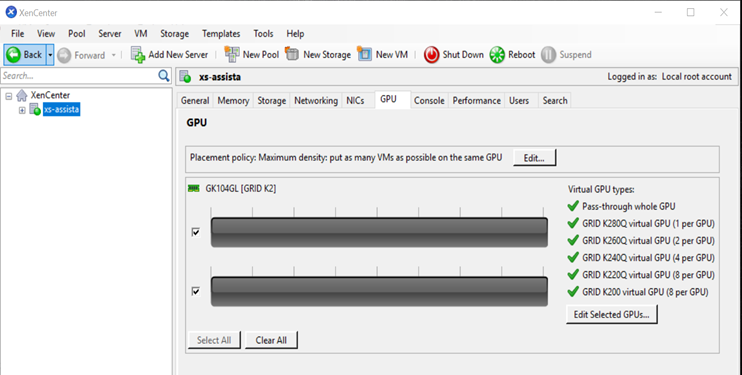
Task: Open the Forward history dropdown arrow
Action: [114, 55]
